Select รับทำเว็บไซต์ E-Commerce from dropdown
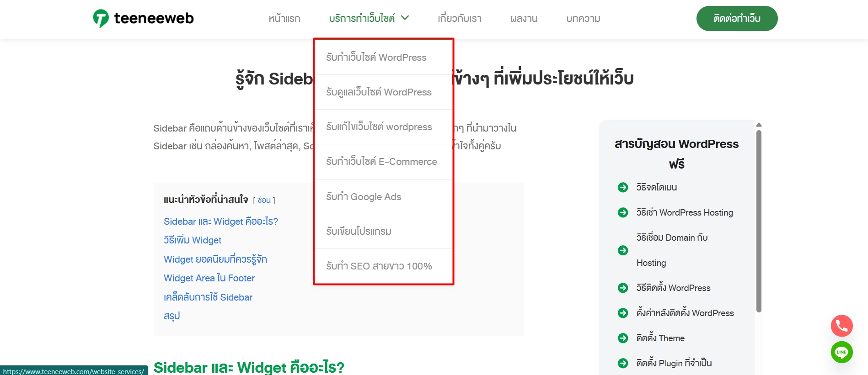The image size is (868, 375). pos(384,162)
